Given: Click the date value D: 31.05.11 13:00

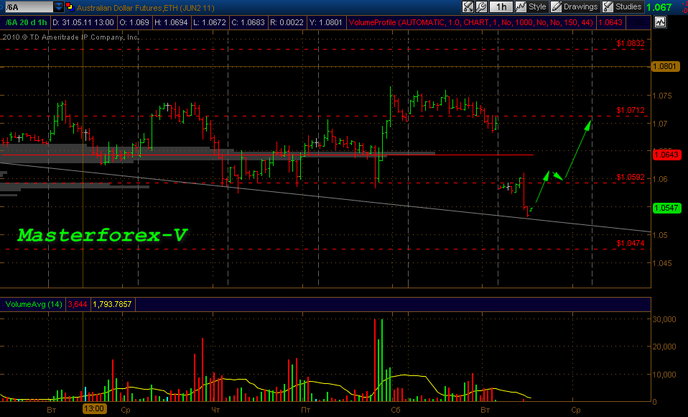Looking at the screenshot, I should point(83,22).
